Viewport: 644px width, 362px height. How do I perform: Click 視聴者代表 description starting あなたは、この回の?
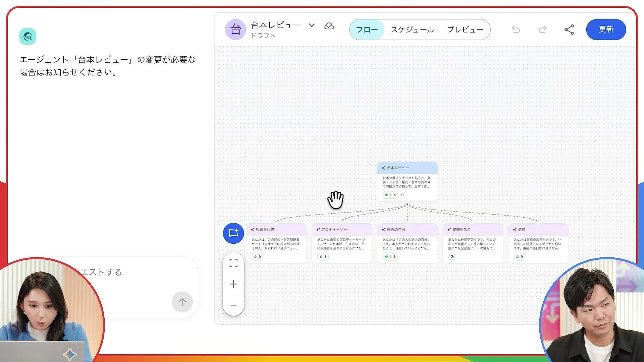[275, 244]
